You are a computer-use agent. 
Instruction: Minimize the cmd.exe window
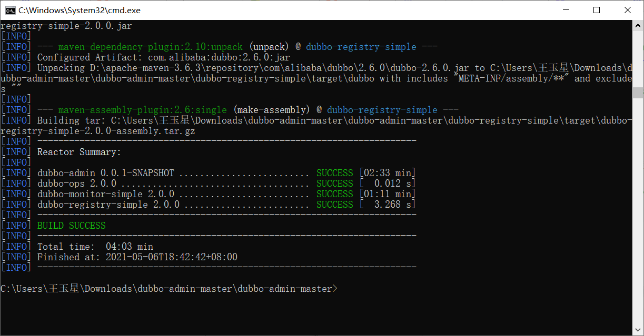point(566,10)
